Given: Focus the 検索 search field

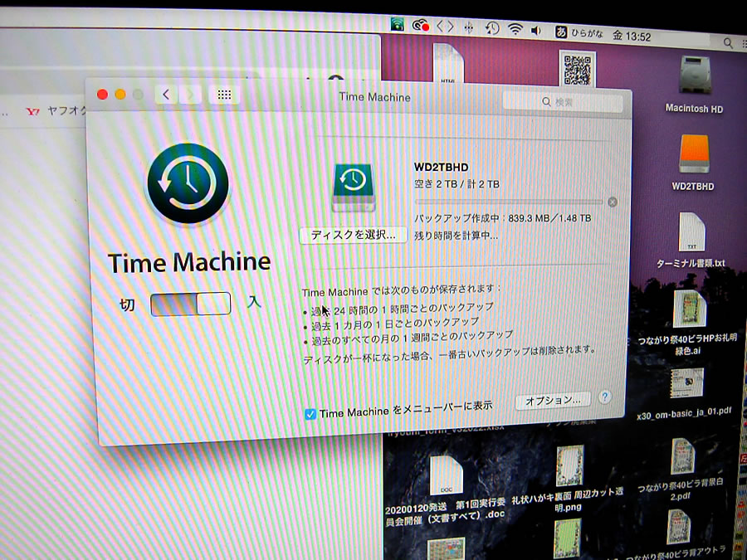Looking at the screenshot, I should (563, 101).
